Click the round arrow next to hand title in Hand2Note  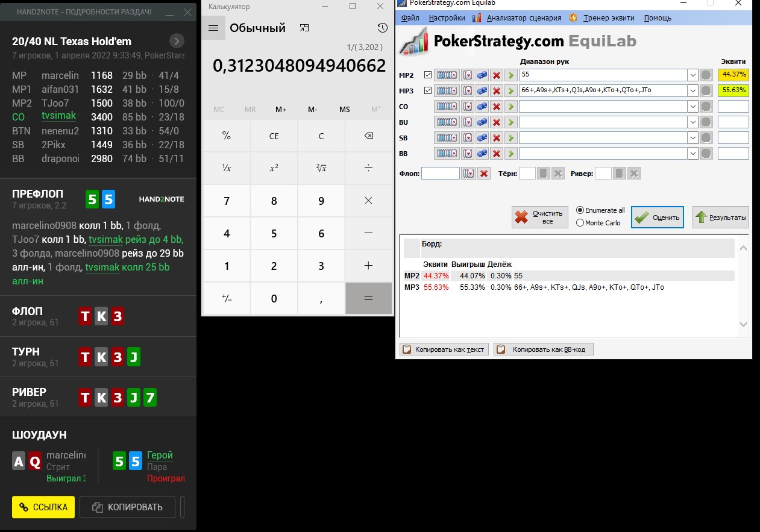(177, 41)
